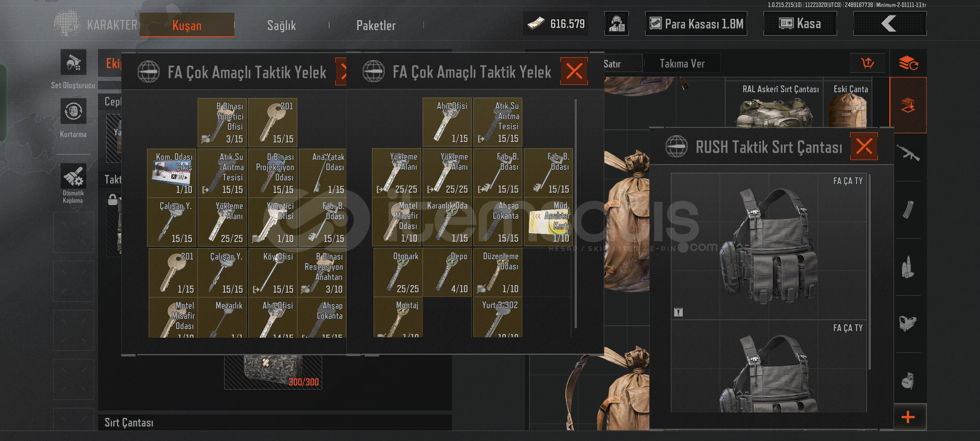Select the RAL Askeri Sırt Çantası thumbnail

(x=774, y=105)
